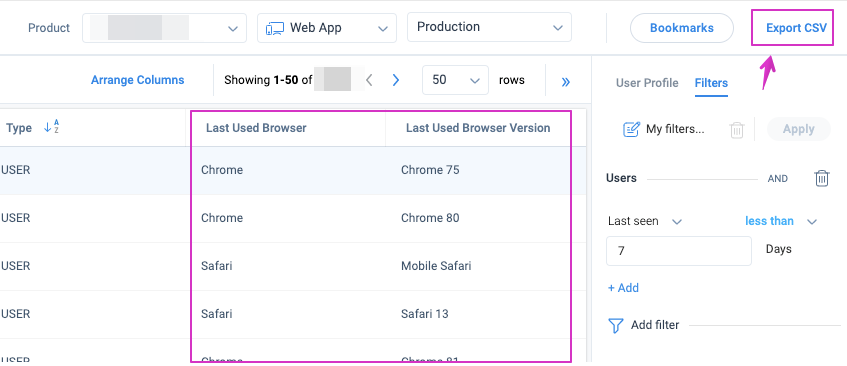Viewport: 847px width, 366px height.
Task: Click the Type column header
Action: (19, 128)
